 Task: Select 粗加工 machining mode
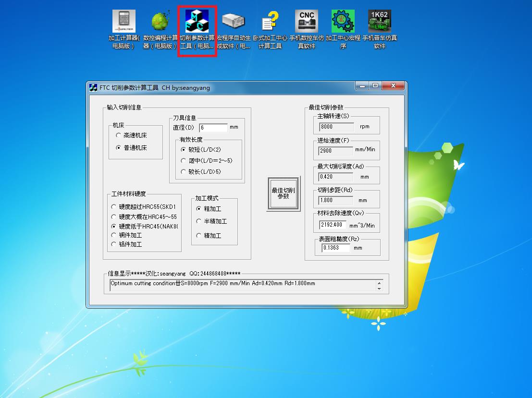pos(209,209)
